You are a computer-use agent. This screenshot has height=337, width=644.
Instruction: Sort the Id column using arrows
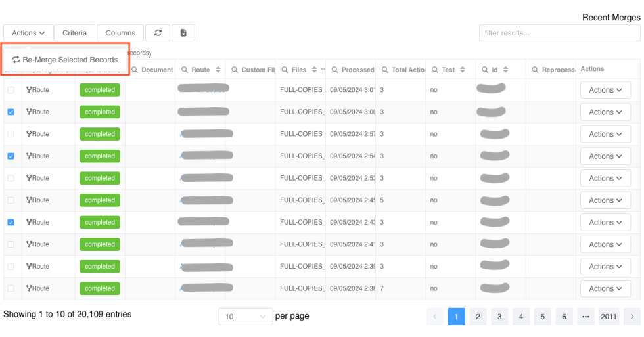[505, 70]
